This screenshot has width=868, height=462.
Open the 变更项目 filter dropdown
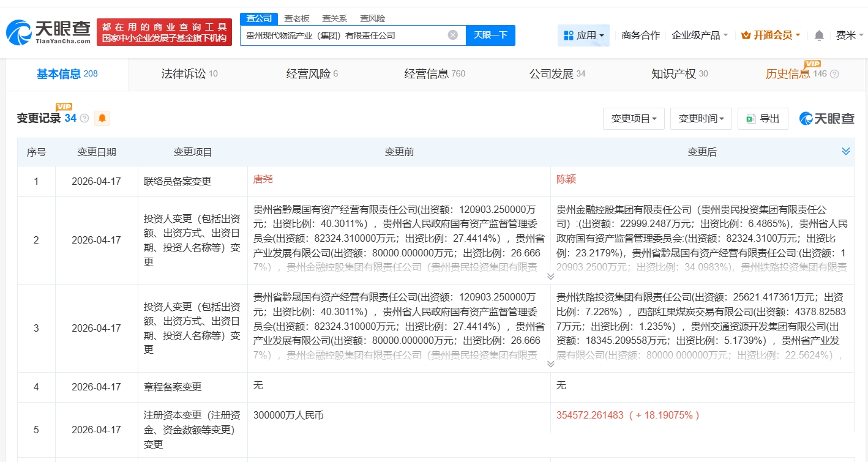pos(634,119)
